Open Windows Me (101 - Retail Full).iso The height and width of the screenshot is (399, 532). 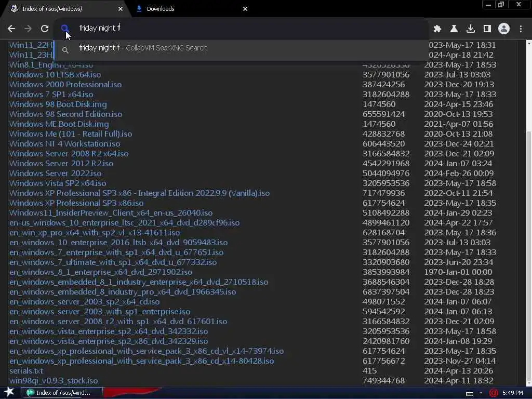71,134
